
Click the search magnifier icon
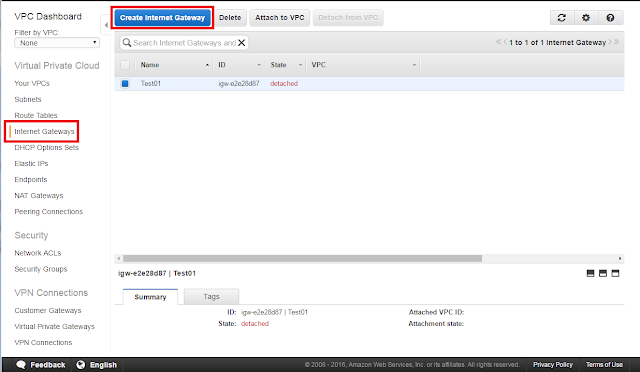click(x=127, y=42)
